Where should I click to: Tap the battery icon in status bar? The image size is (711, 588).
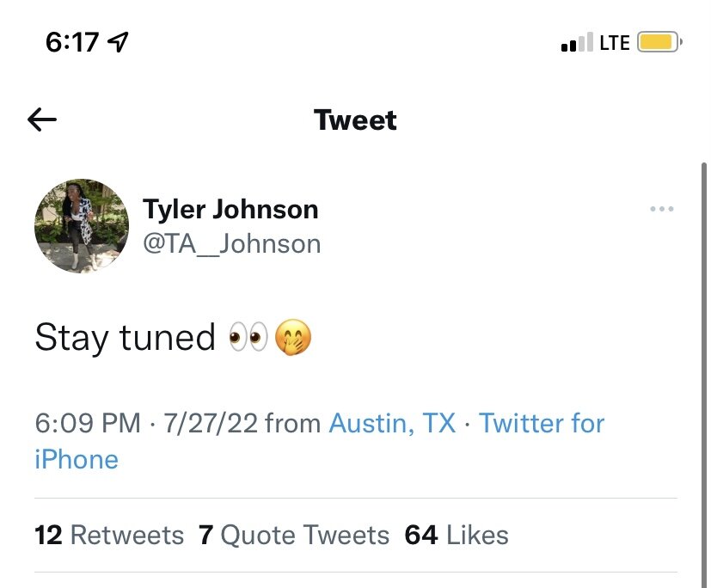pos(659,42)
